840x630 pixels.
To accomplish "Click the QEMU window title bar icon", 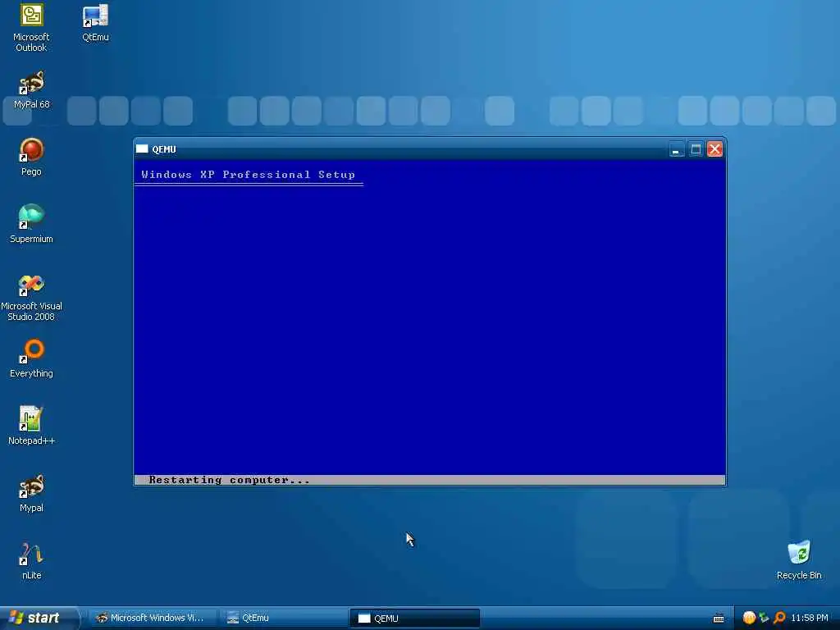I will pyautogui.click(x=142, y=149).
